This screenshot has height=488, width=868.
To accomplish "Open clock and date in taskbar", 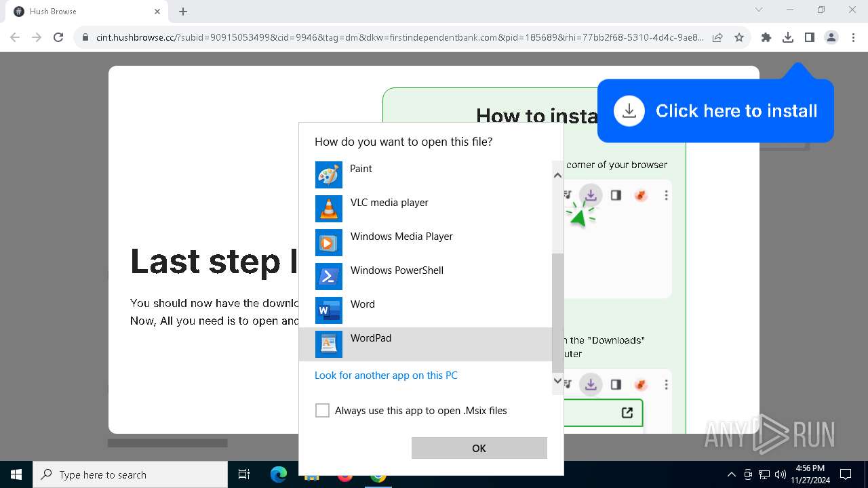I will (810, 474).
